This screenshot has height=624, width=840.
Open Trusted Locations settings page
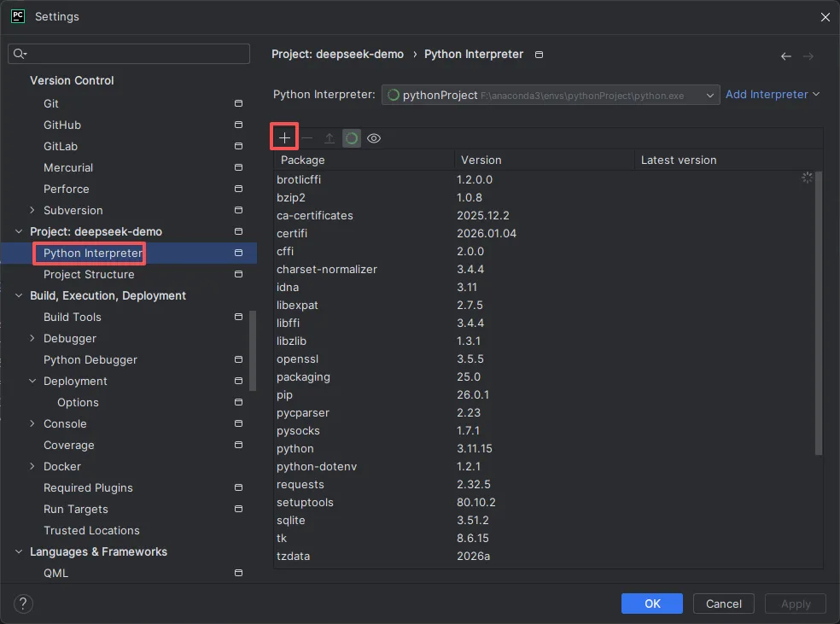(91, 530)
